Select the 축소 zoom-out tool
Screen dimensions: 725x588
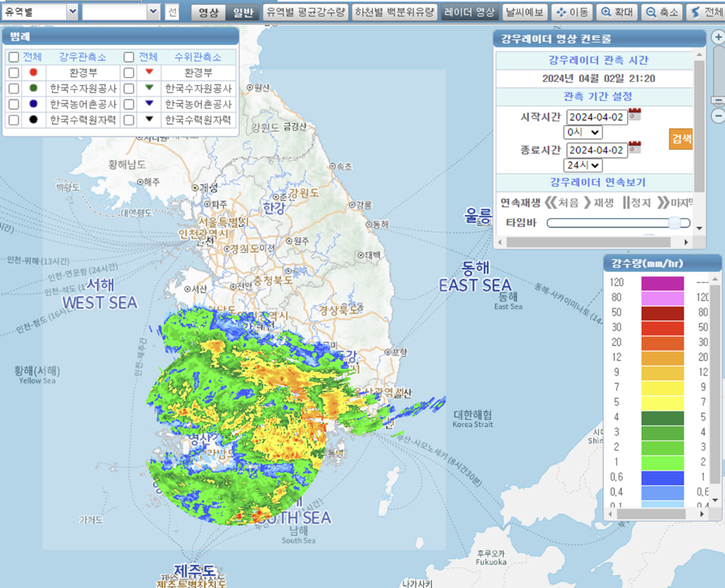662,12
